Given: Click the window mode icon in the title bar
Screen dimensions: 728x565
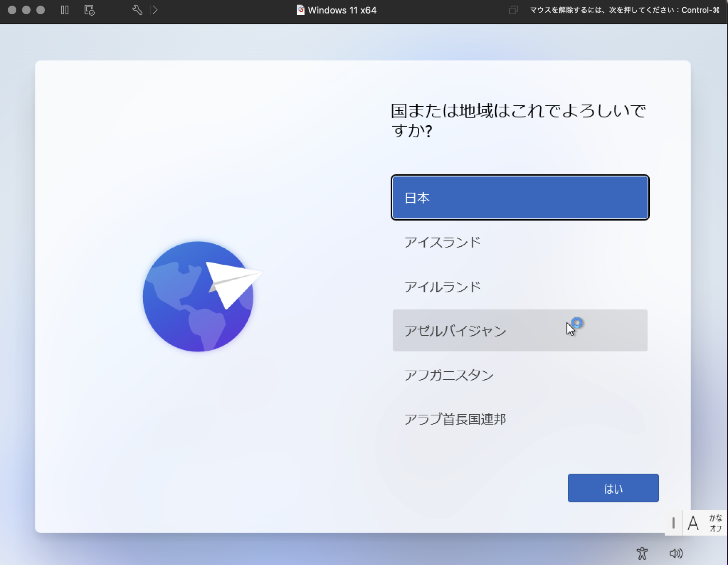Looking at the screenshot, I should (x=513, y=10).
